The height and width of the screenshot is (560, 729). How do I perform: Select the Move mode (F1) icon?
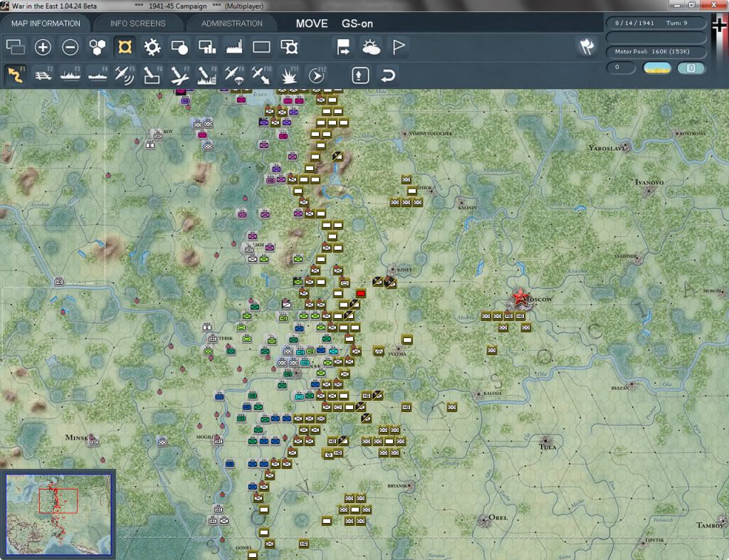16,75
